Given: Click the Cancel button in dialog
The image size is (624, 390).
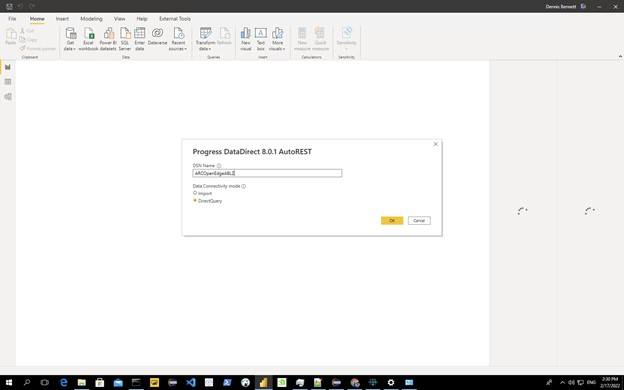Looking at the screenshot, I should (x=419, y=220).
